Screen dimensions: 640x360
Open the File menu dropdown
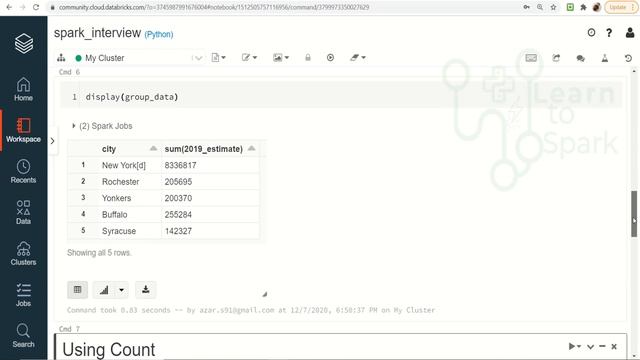pos(218,58)
